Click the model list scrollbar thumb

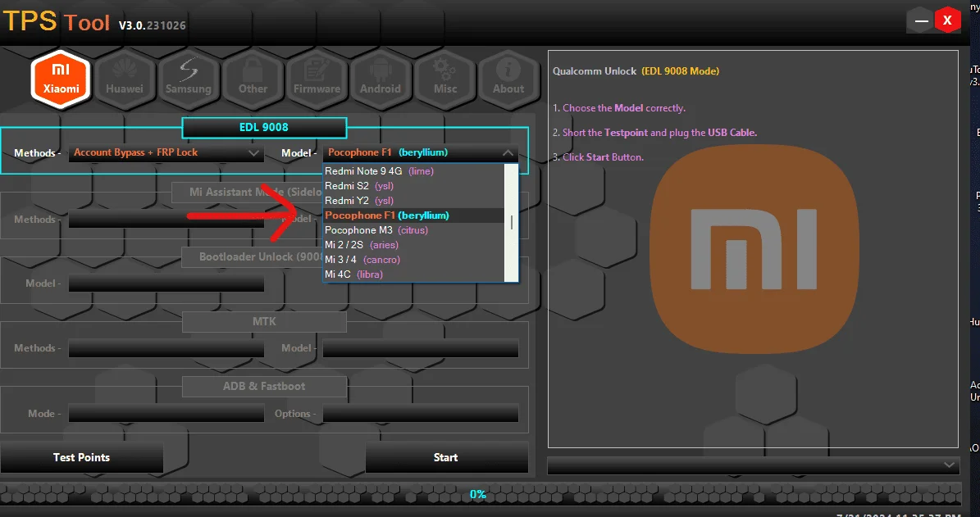pyautogui.click(x=512, y=222)
